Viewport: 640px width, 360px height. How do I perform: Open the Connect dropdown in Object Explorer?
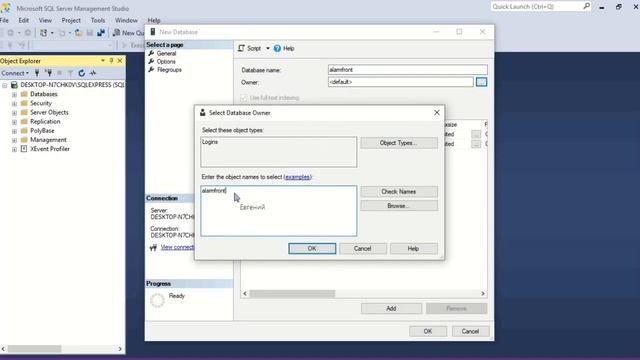(15, 73)
